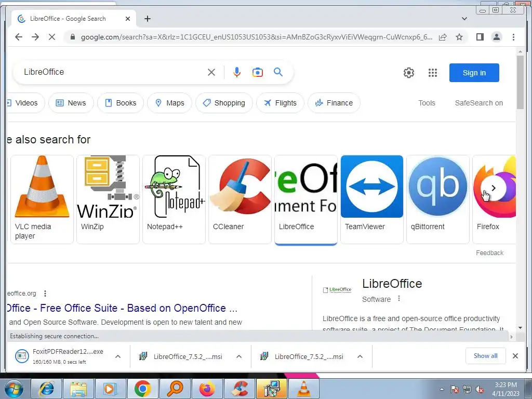
Task: Clear the search box text
Action: point(211,72)
